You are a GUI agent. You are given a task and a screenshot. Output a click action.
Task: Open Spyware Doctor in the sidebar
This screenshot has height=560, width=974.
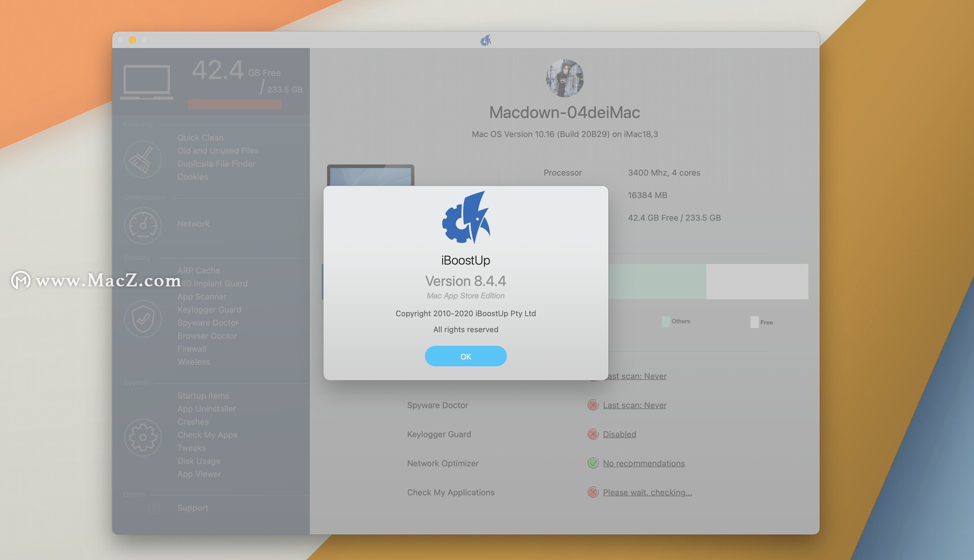[x=207, y=323]
